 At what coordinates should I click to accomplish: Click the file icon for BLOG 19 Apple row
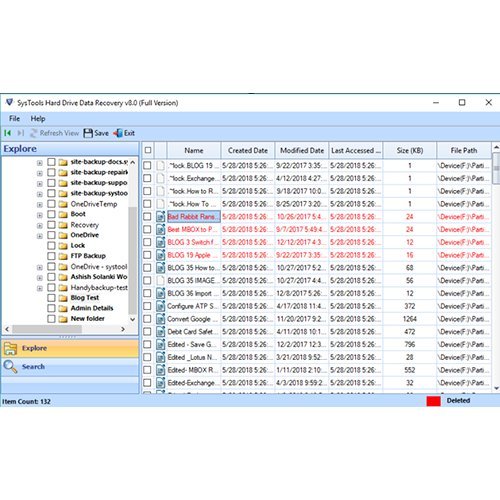[160, 255]
